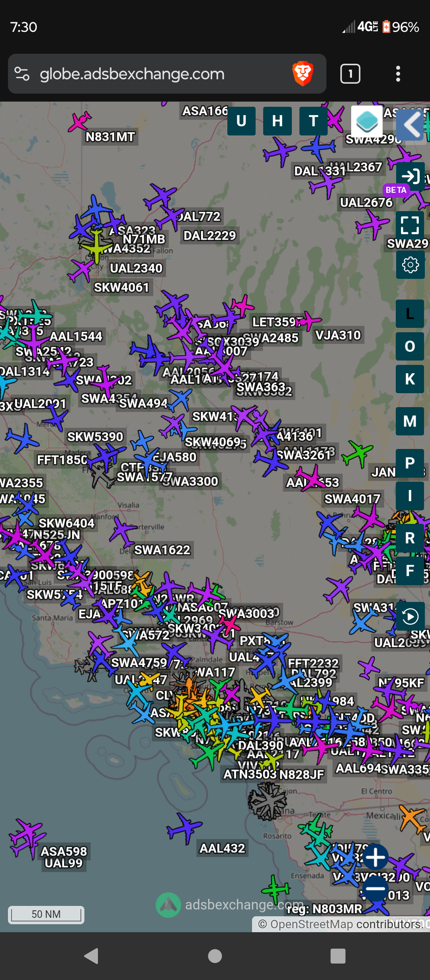
Task: Select aircraft label AAL694
Action: (358, 768)
